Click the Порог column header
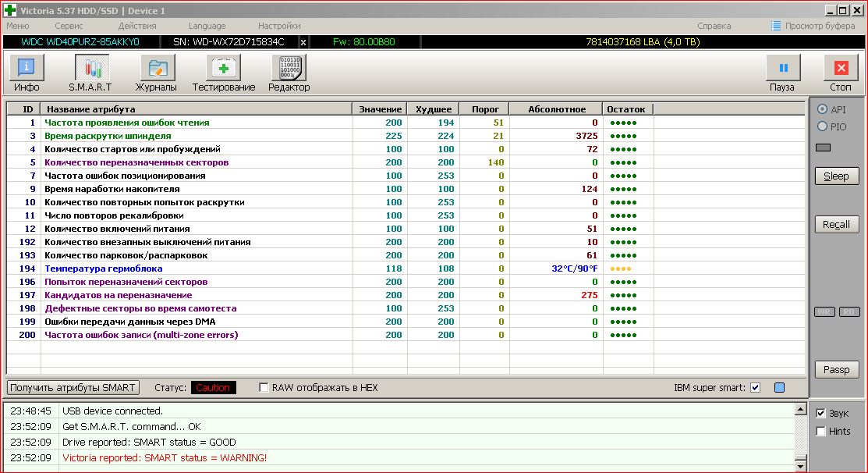 pos(484,109)
